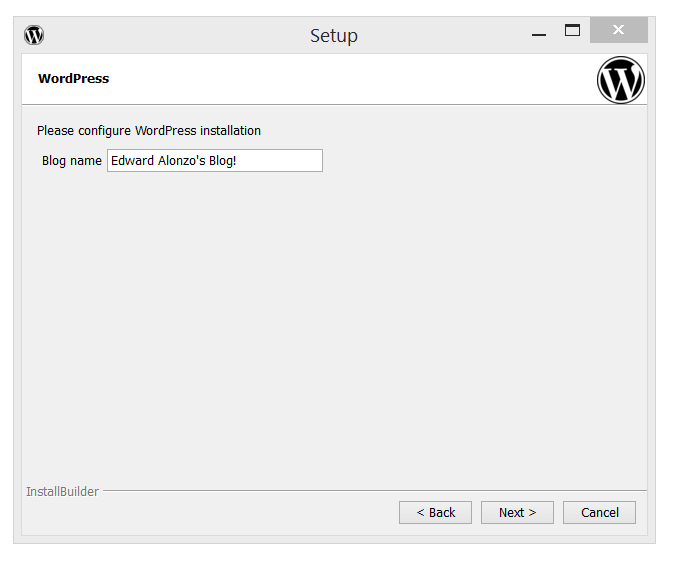This screenshot has height=561, width=674.
Task: Click empty title bar area left of Setup
Action: [x=170, y=35]
